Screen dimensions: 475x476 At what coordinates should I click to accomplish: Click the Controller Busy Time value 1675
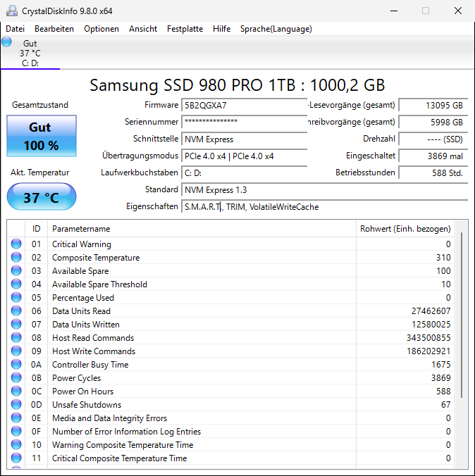[441, 365]
